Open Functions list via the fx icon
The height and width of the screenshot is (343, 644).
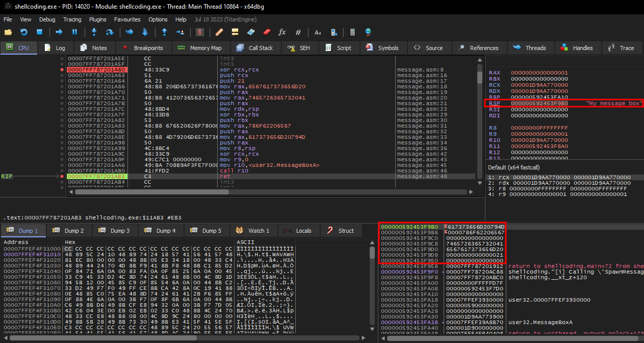pos(282,32)
